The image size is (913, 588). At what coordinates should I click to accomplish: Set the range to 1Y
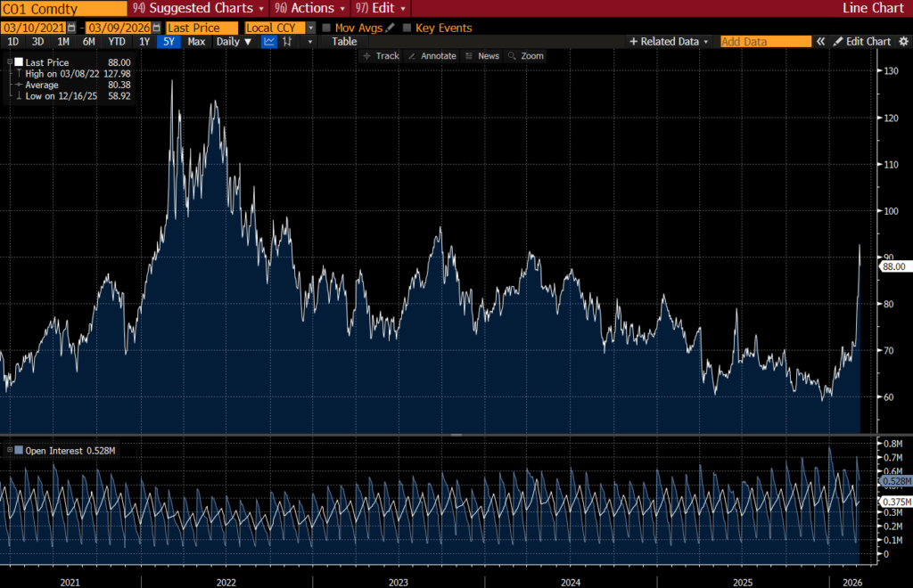tap(144, 42)
